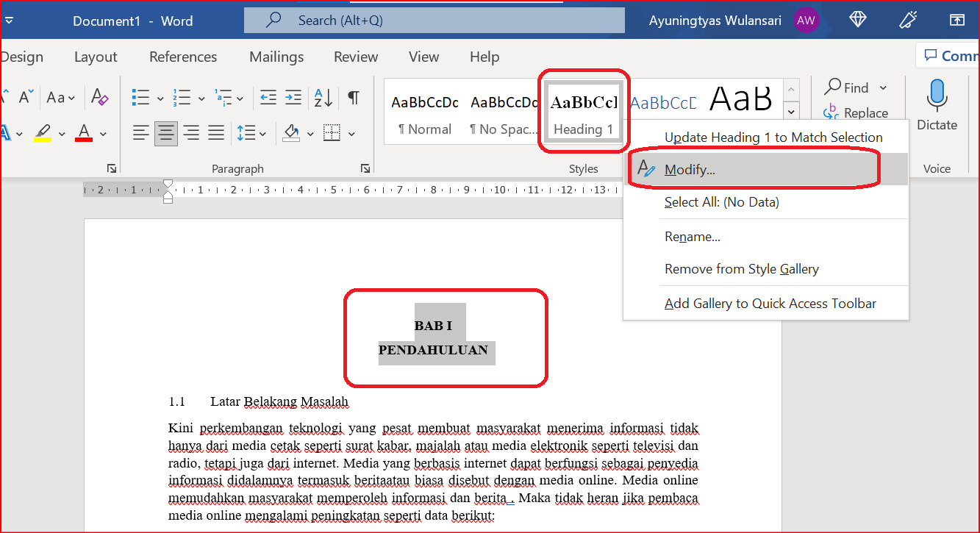Screen dimensions: 980x533
Task: Apply yellow text highlight color
Action: point(43,133)
